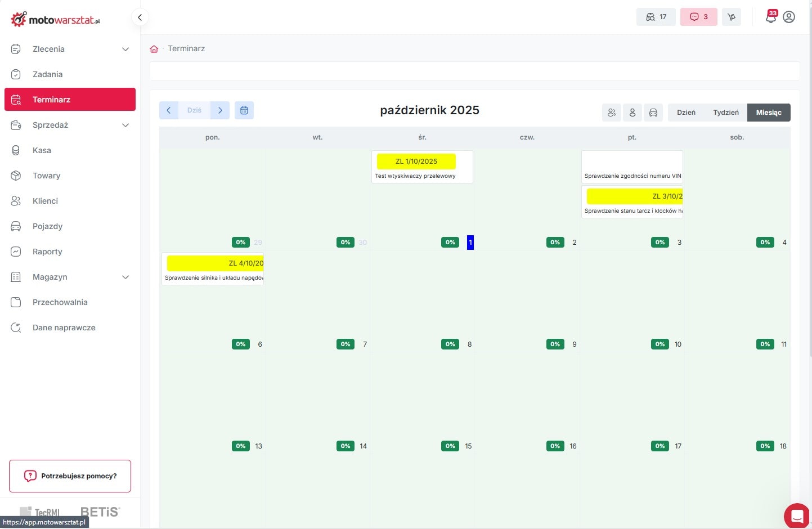The width and height of the screenshot is (812, 529).
Task: Open Klienci from the sidebar
Action: 45,201
